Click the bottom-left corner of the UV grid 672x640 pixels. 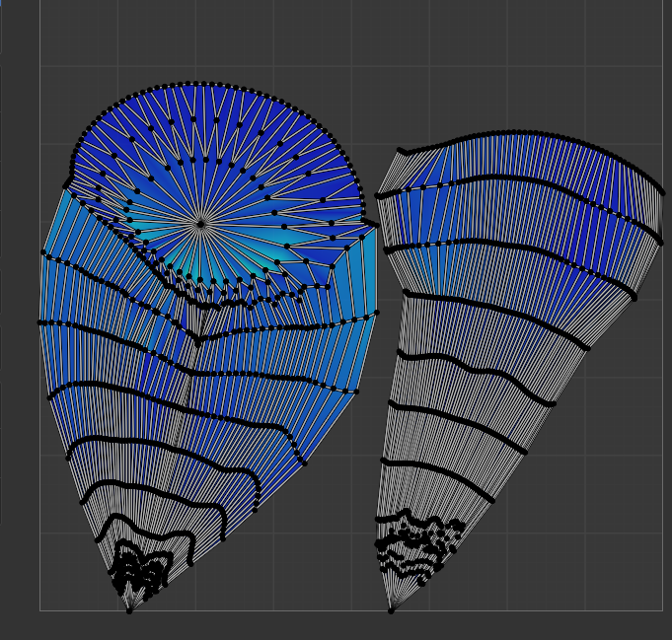(40, 610)
